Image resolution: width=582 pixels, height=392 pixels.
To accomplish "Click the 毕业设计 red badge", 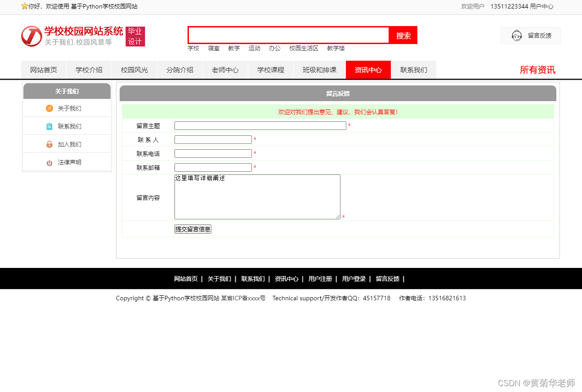I will (x=135, y=36).
